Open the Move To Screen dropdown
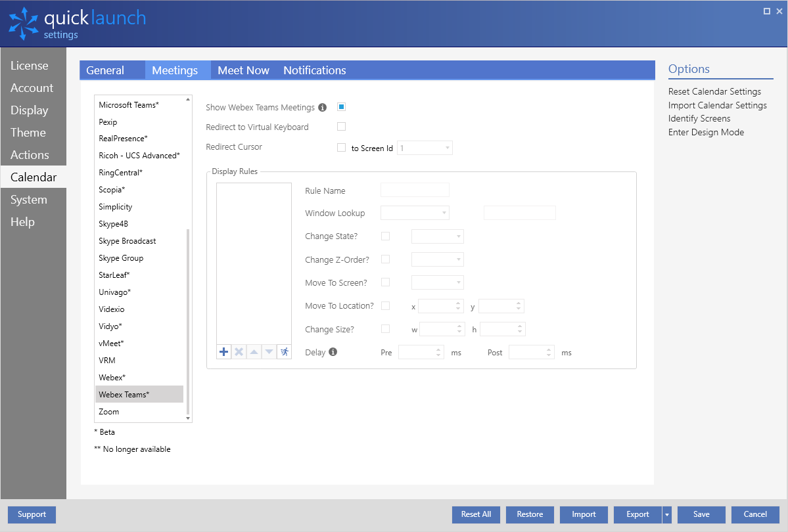This screenshot has height=532, width=788. click(437, 282)
